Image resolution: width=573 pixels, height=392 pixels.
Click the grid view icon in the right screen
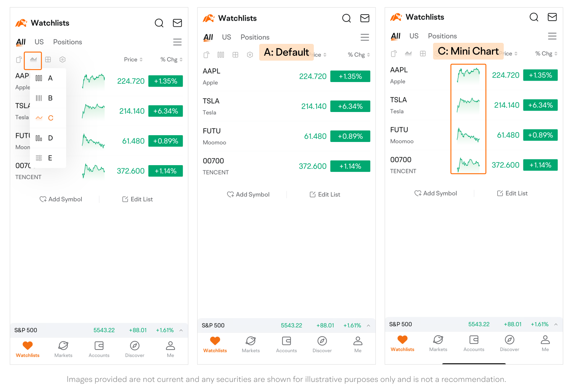click(x=423, y=54)
